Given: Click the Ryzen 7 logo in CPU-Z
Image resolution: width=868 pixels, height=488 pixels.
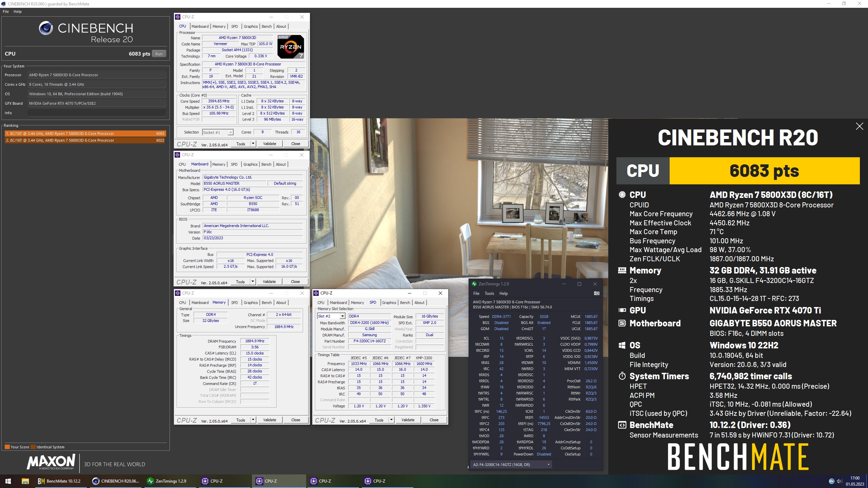Looking at the screenshot, I should tap(291, 46).
